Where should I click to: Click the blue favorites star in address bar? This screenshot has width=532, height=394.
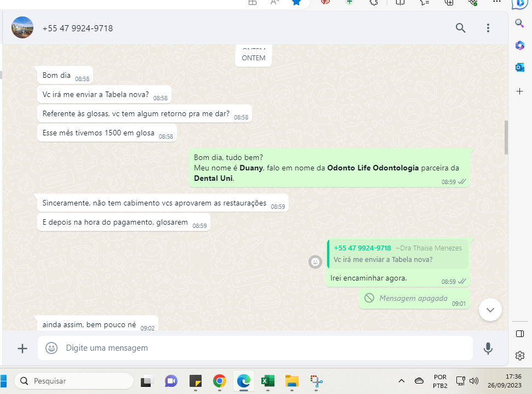click(x=296, y=2)
